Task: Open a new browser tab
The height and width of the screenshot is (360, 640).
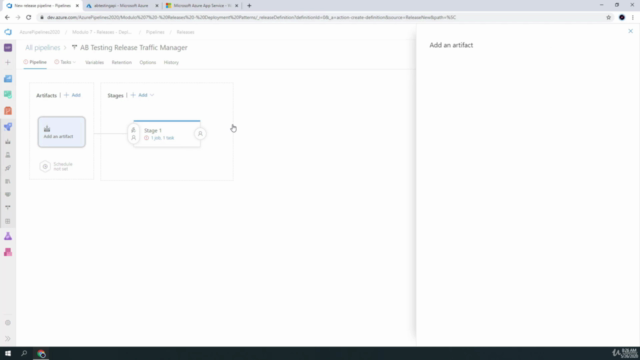Action: pos(249,6)
